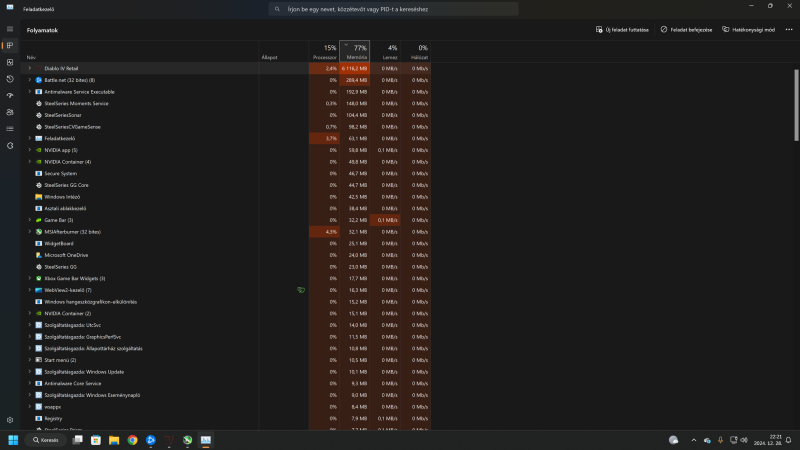The height and width of the screenshot is (450, 800).
Task: Expand the MSIAfterburner (32 bites) row
Action: pyautogui.click(x=30, y=232)
